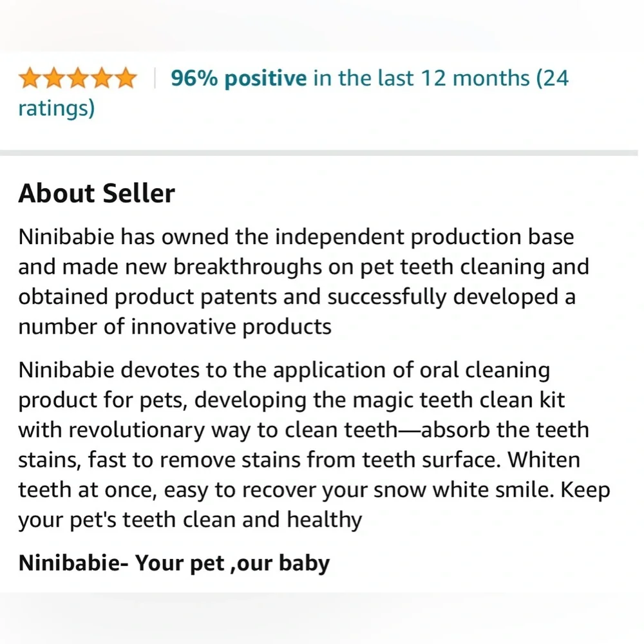Click "your pet's teeth clean and healthy" line
Screen dimensions: 644x644
[190, 520]
